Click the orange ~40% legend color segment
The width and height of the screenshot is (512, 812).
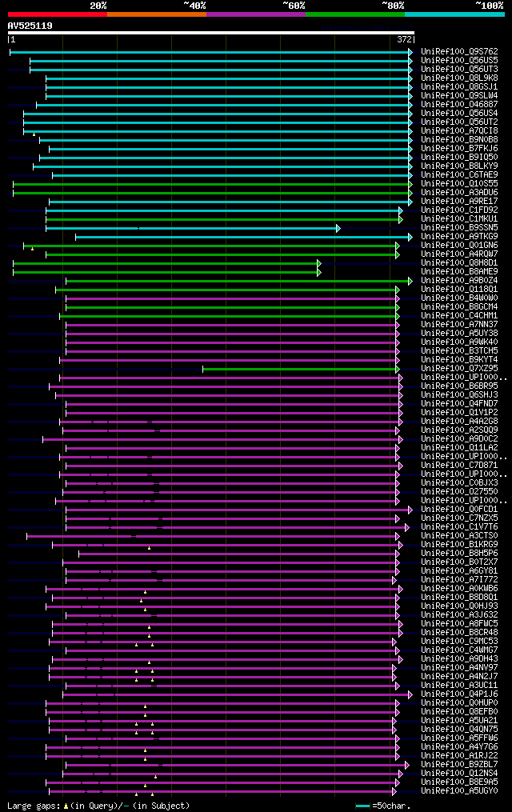[157, 14]
